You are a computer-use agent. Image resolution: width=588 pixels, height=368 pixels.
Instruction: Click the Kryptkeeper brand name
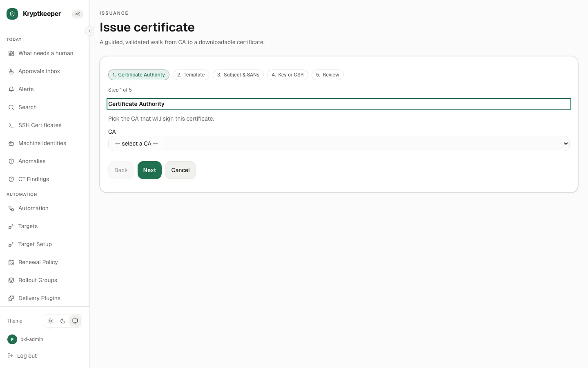[x=42, y=14]
